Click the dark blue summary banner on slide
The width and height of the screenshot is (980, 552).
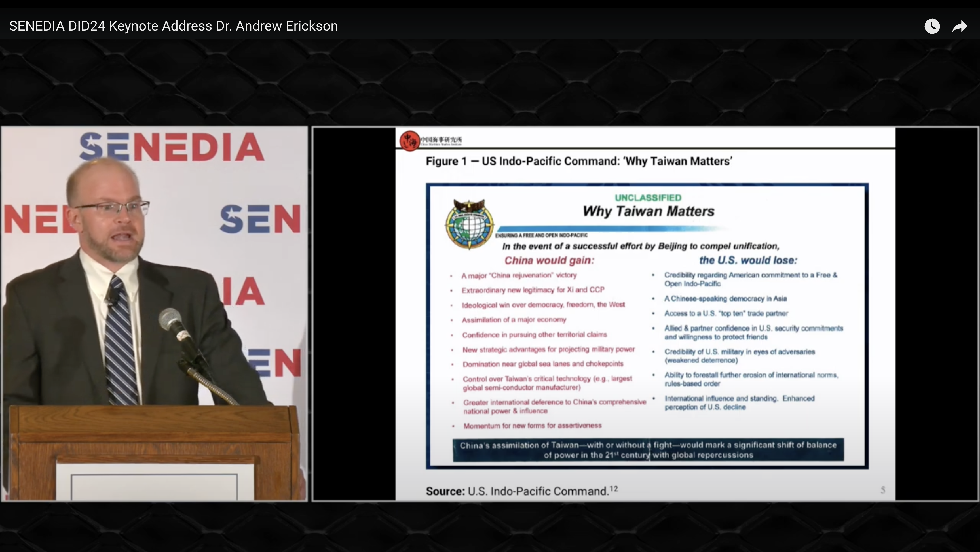tap(648, 450)
